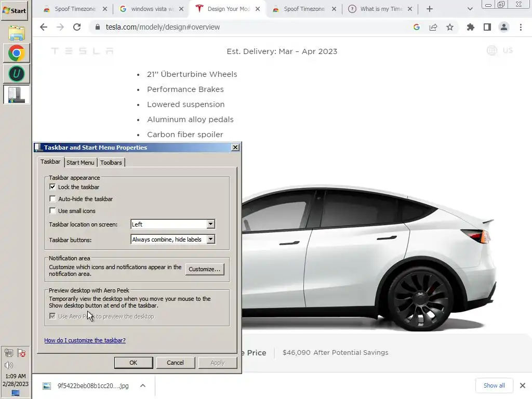Screen dimensions: 532x399
Task: Select Carbon fiber spoiler text
Action: (x=185, y=135)
